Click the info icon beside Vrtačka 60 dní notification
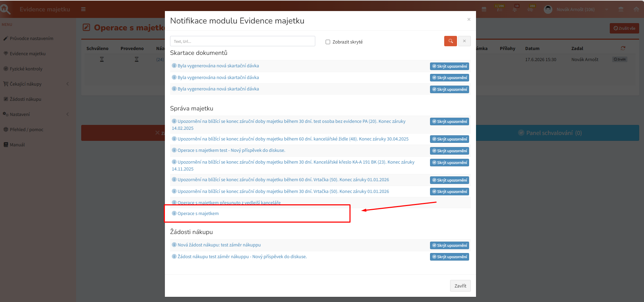This screenshot has width=644, height=302. 174,179
